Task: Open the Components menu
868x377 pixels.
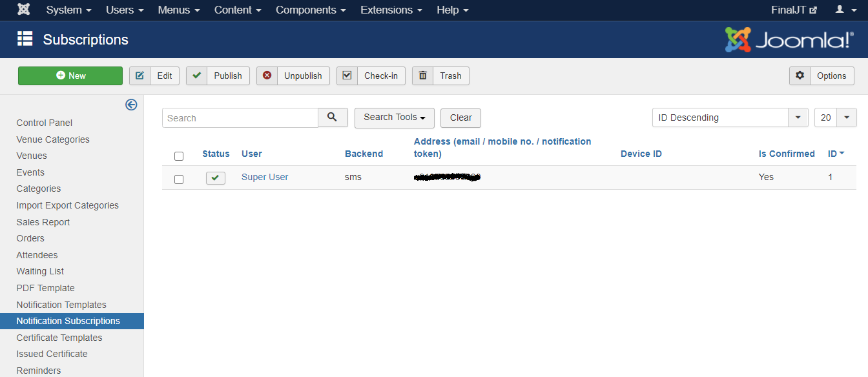Action: tap(310, 10)
